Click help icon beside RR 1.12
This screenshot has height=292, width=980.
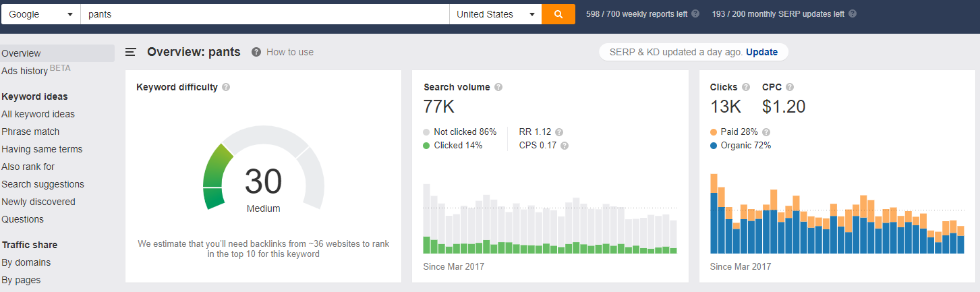click(559, 132)
